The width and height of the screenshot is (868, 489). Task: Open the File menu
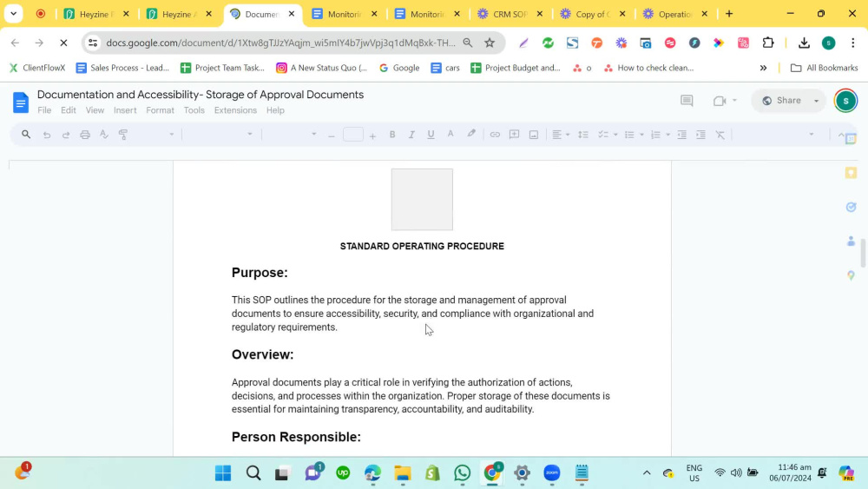(44, 110)
